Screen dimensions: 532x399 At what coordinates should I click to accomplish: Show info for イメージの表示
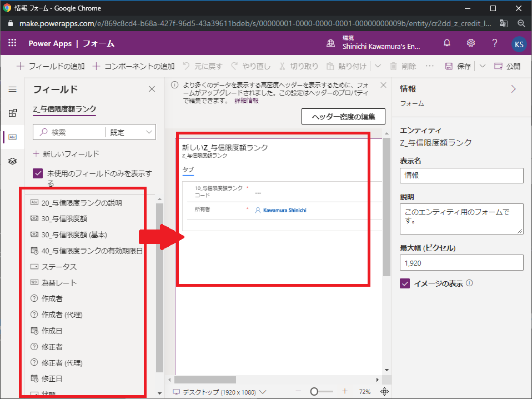point(470,283)
